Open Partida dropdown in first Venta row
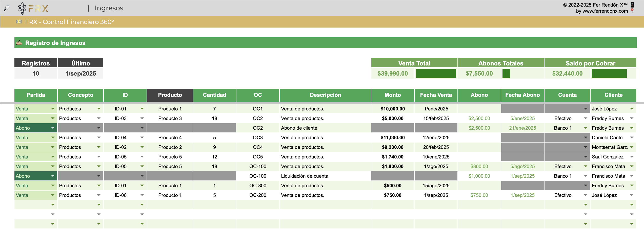644x231 pixels. pos(53,109)
